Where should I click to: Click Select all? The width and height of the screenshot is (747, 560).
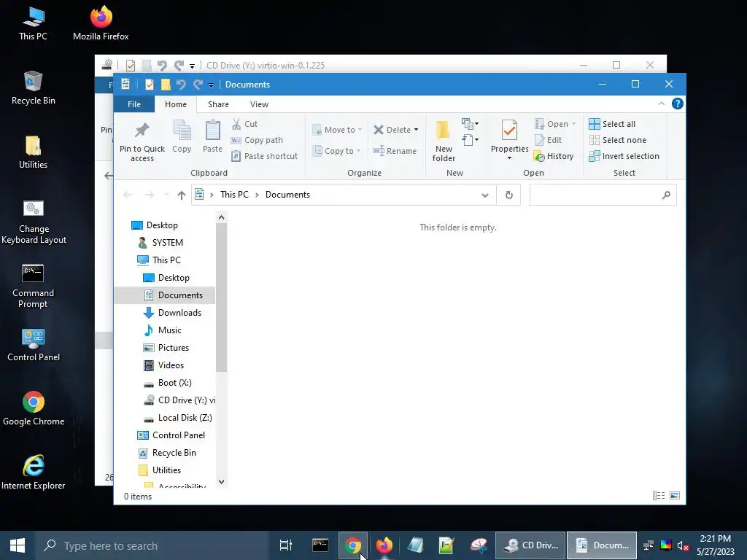click(612, 124)
